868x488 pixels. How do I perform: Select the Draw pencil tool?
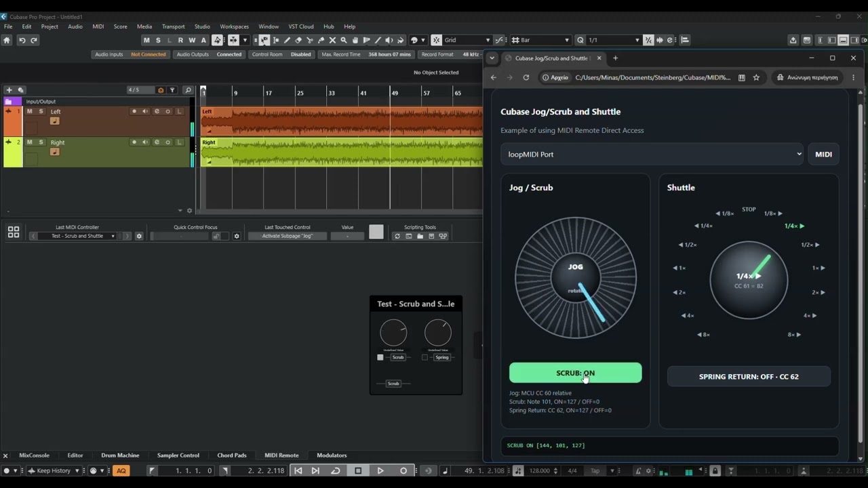click(x=287, y=40)
